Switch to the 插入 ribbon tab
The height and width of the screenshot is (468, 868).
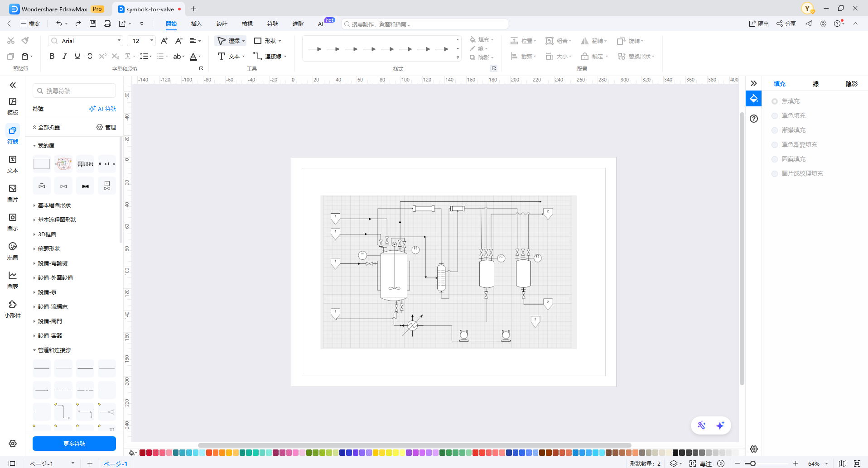coord(196,24)
